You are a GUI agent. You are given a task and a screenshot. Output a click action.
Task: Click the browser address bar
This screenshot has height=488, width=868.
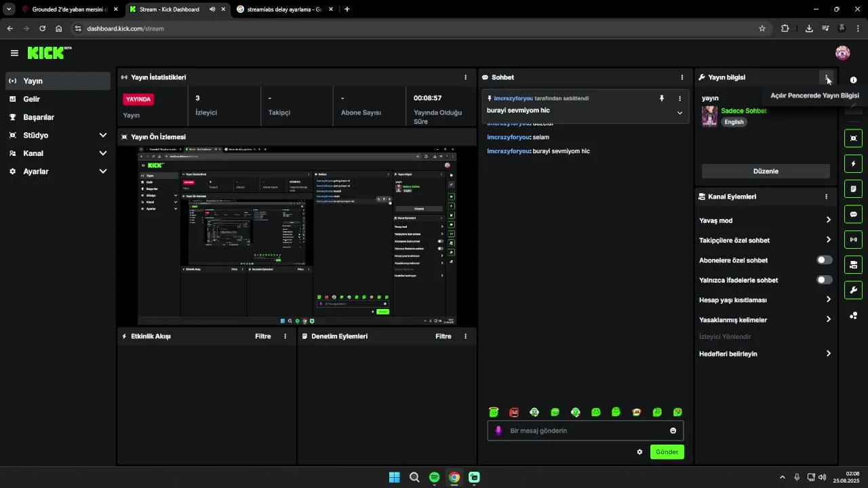420,28
